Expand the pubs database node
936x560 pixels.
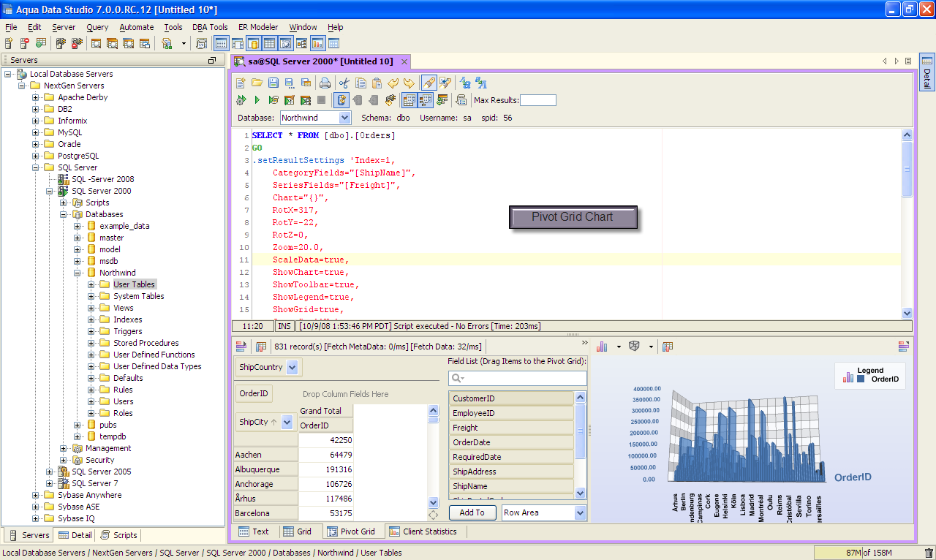78,425
